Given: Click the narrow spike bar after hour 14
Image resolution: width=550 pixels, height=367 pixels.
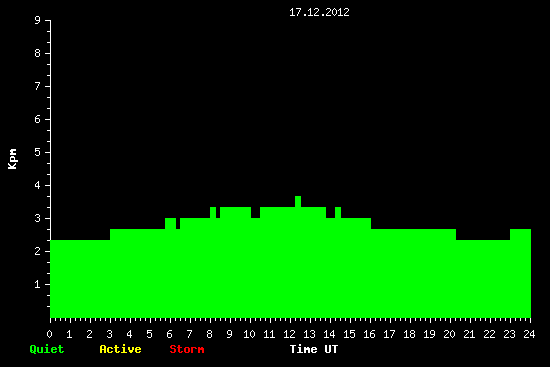Looking at the screenshot, I should (338, 212).
